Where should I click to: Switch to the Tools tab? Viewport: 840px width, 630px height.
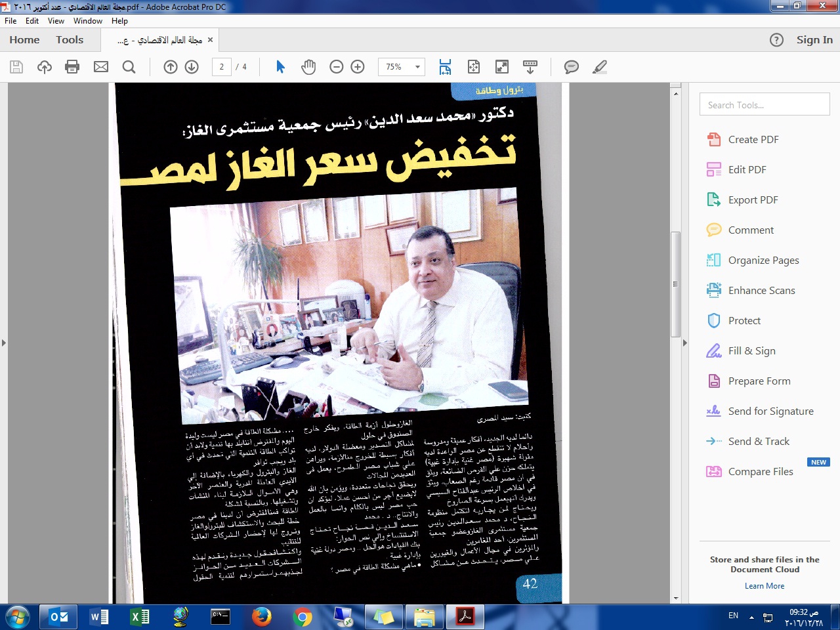click(70, 40)
